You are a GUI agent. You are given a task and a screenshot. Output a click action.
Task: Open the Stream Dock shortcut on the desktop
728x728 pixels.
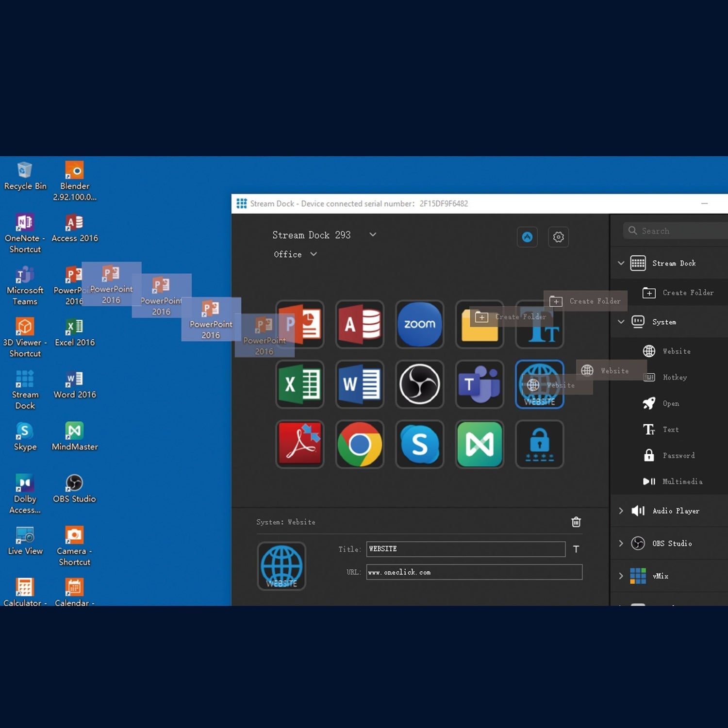click(24, 383)
